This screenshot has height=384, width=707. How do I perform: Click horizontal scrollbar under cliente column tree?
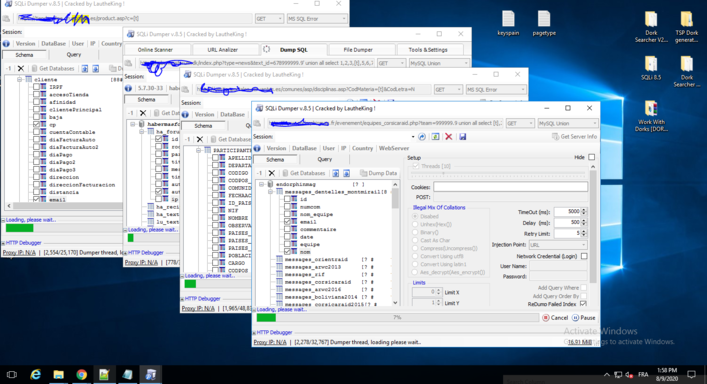[64, 206]
